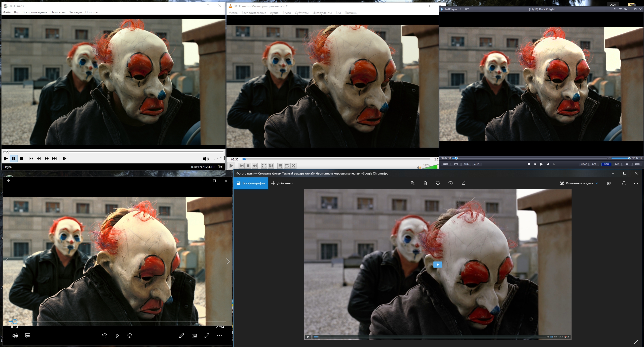Start playback in PotPlayer
This screenshot has height=347, width=644.
coord(541,164)
